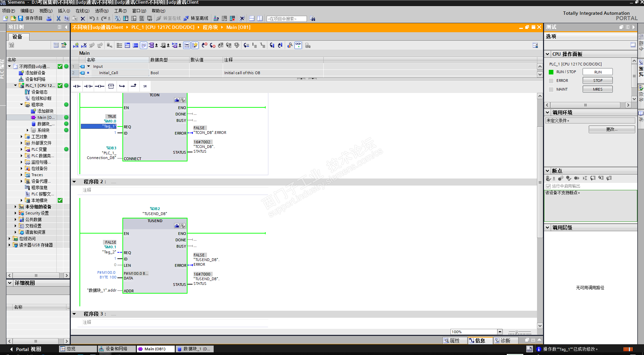The height and width of the screenshot is (355, 644).
Task: Click the green checkmark beside project root
Action: click(60, 66)
